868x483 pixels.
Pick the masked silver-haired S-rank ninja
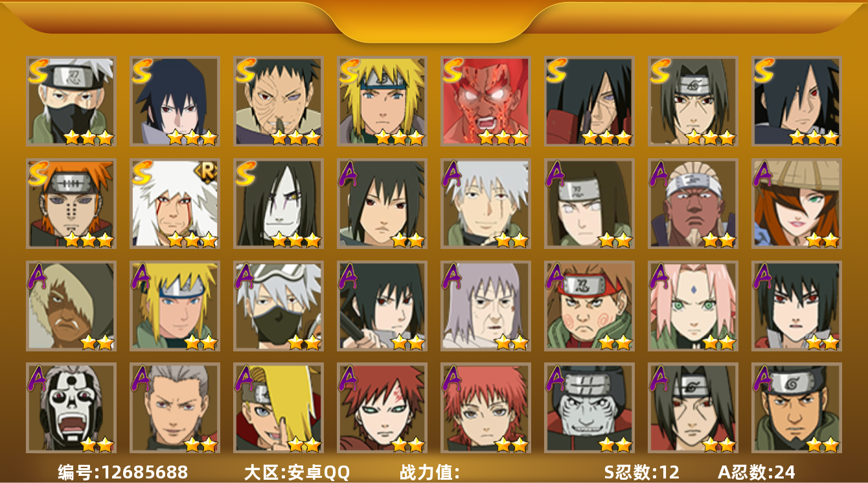(71, 101)
